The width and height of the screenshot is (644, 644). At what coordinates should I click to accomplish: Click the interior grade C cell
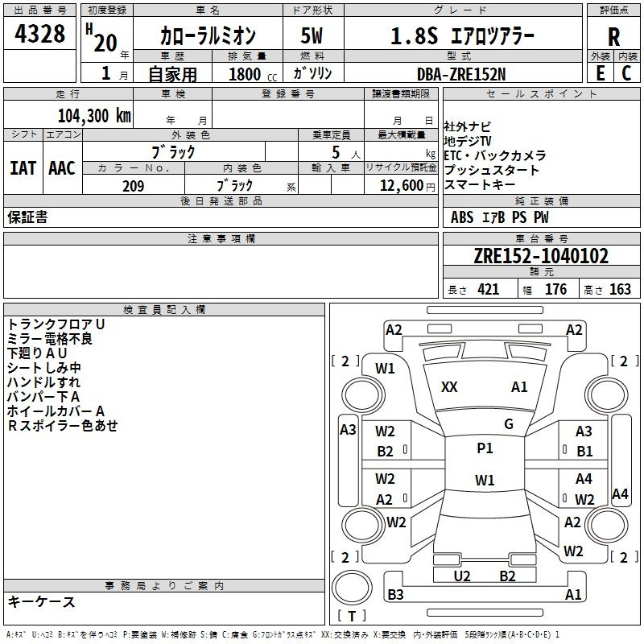pos(627,73)
